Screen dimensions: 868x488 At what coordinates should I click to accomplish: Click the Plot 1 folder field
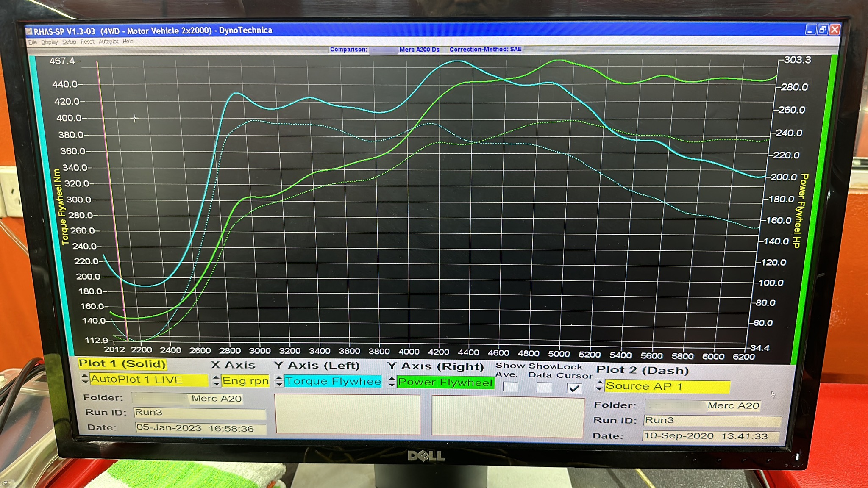pyautogui.click(x=187, y=398)
